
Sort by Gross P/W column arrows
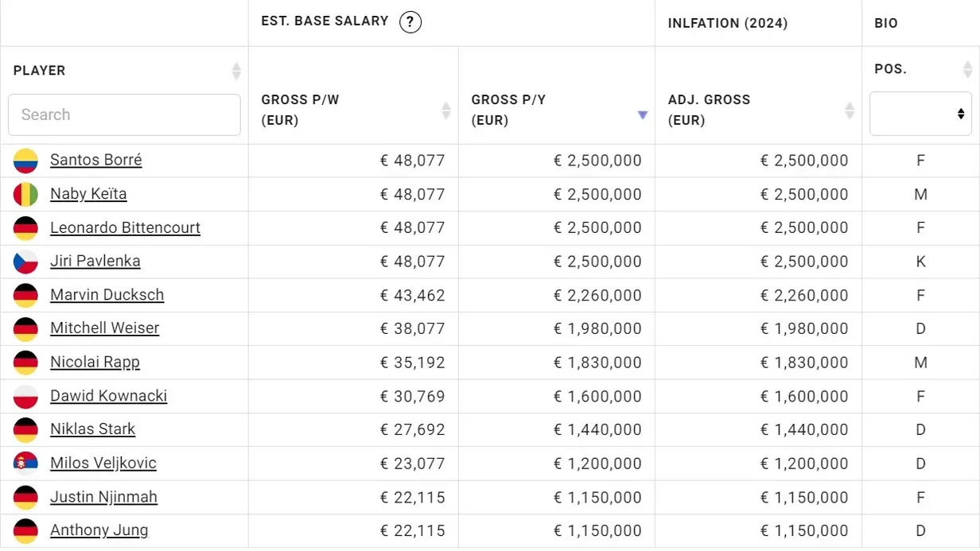446,111
